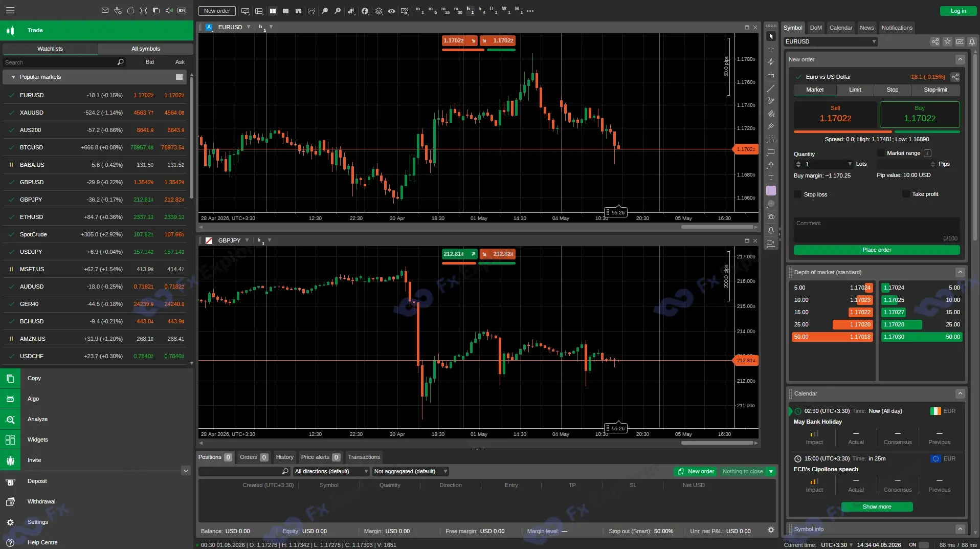Collapse the Depth of market section
The height and width of the screenshot is (549, 980).
click(960, 272)
